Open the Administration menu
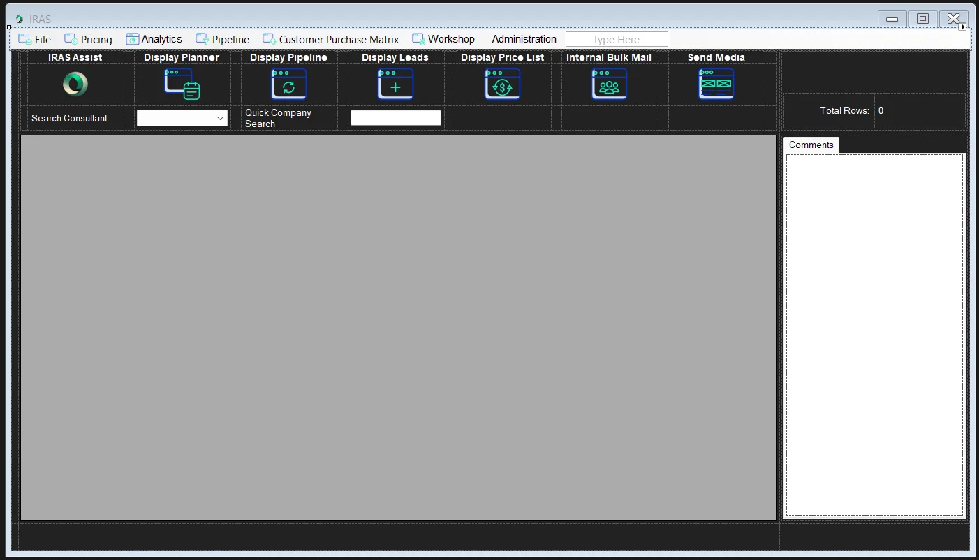The image size is (979, 560). 524,40
